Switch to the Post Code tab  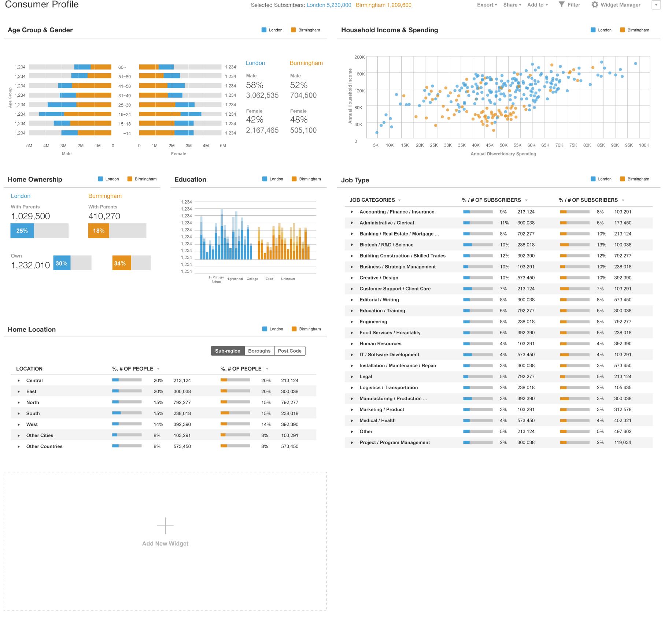[289, 351]
